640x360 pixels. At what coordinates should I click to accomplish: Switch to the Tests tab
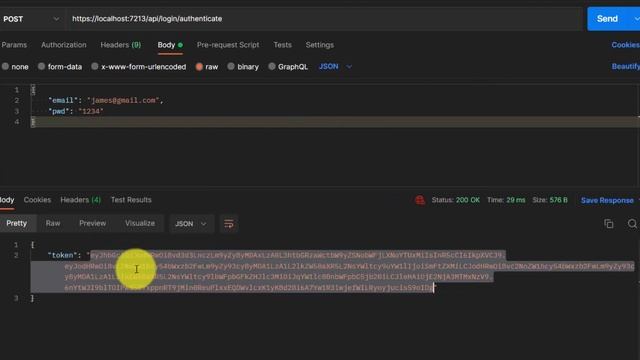[282, 45]
